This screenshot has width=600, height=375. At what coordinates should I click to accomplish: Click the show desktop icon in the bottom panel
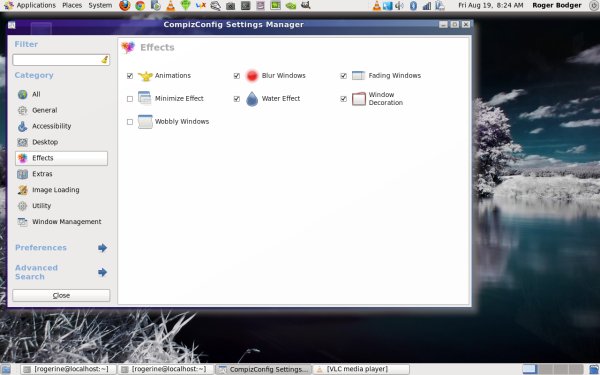coord(5,369)
